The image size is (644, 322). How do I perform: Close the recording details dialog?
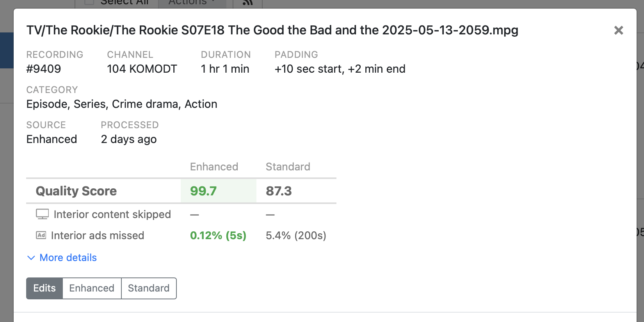[618, 30]
